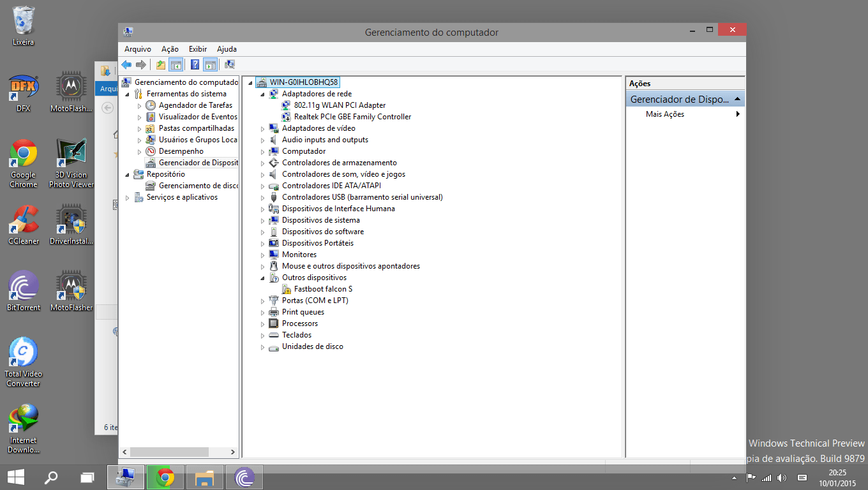The width and height of the screenshot is (868, 490).
Task: Open the blue Help toolbar icon
Action: [195, 64]
